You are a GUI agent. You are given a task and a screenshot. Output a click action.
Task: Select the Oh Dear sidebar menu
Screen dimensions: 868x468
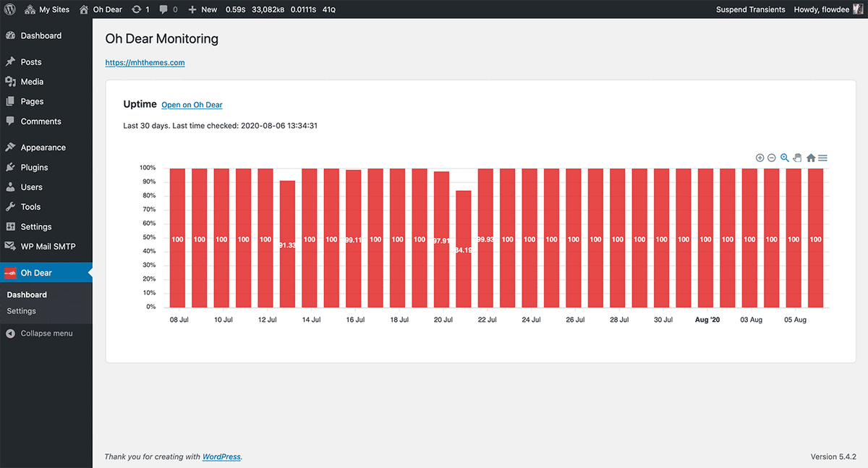coord(46,273)
